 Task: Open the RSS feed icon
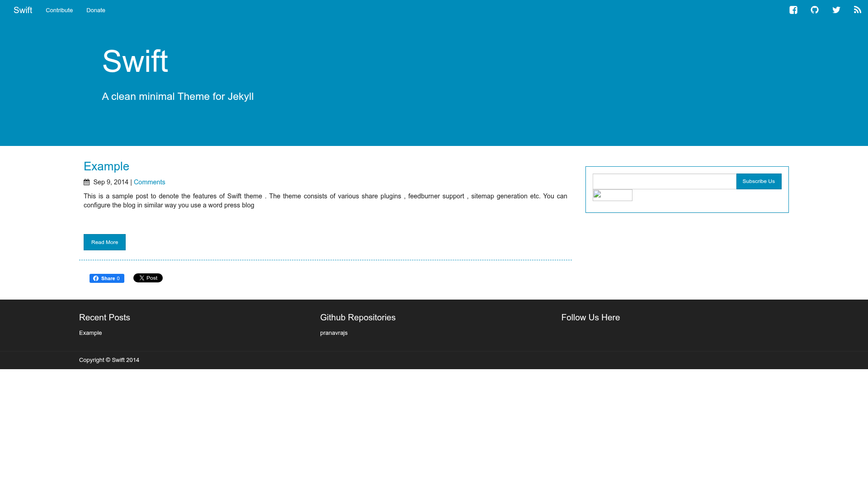pos(857,10)
